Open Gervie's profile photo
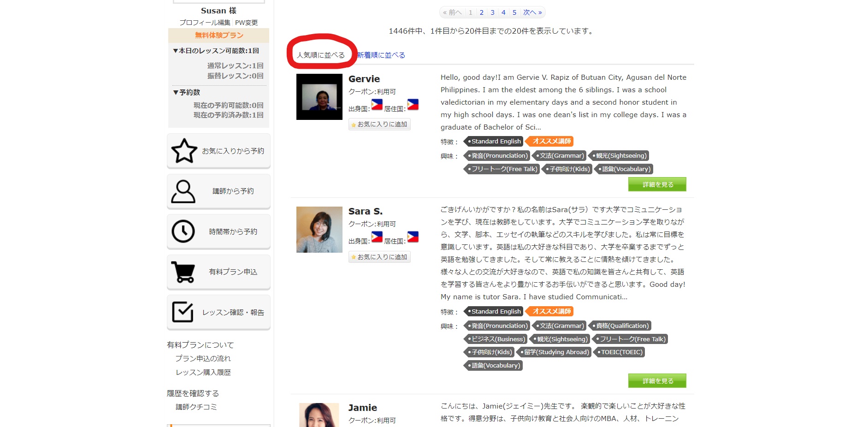The height and width of the screenshot is (427, 868). (x=319, y=97)
